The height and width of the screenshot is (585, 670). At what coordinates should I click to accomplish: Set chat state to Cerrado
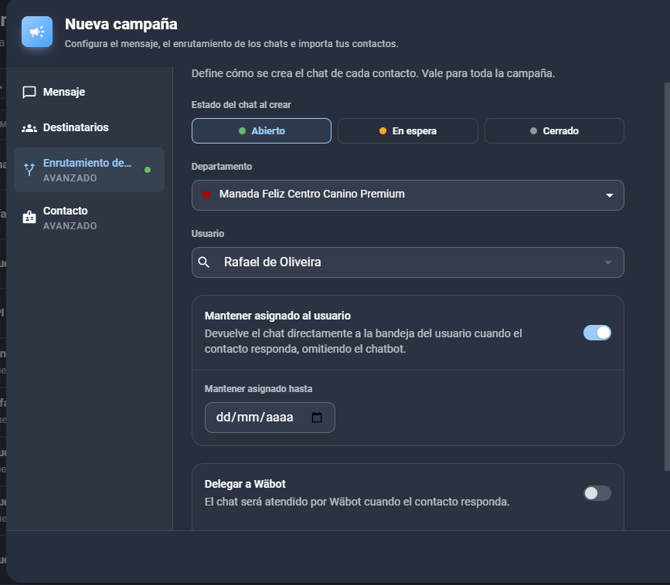click(x=554, y=131)
